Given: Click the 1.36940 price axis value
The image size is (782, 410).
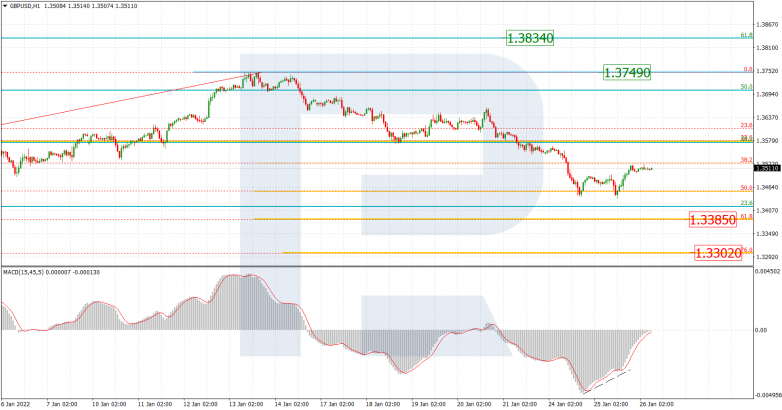Looking at the screenshot, I should point(767,94).
